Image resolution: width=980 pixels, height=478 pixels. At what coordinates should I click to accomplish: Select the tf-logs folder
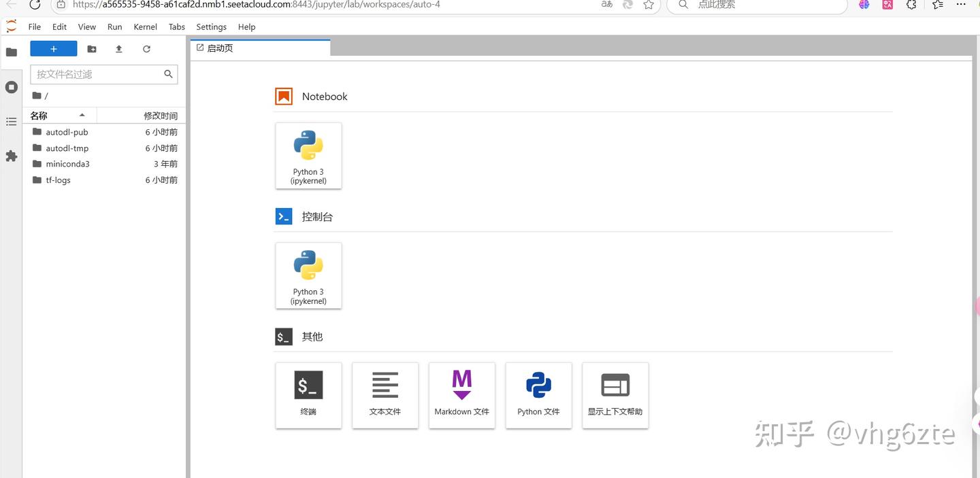104,180
